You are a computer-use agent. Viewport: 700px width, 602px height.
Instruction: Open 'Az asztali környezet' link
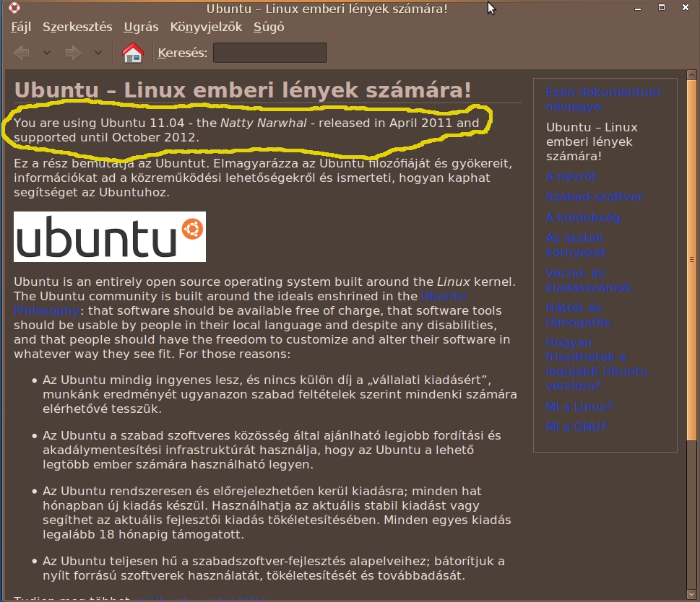click(x=576, y=245)
